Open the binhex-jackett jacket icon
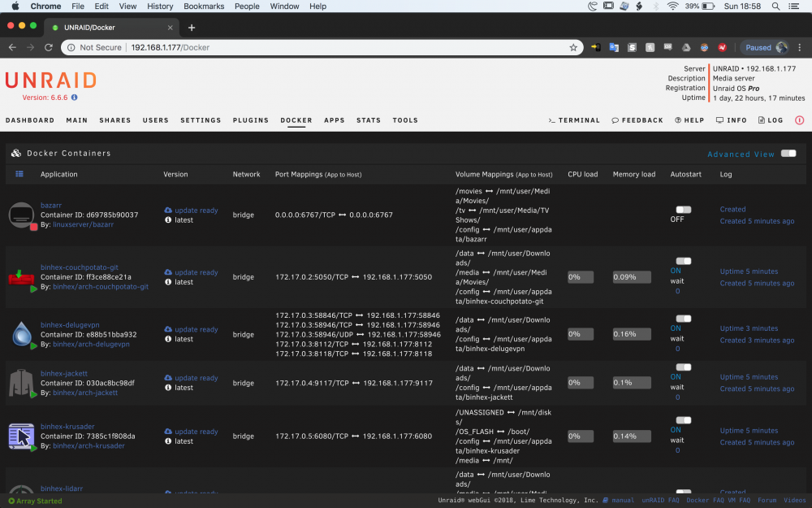Image resolution: width=812 pixels, height=508 pixels. tap(21, 383)
